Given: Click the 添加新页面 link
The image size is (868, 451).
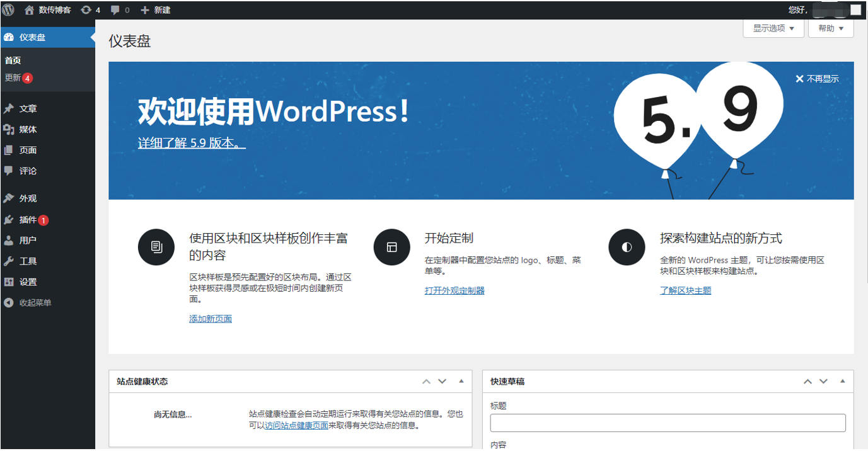Looking at the screenshot, I should (211, 319).
